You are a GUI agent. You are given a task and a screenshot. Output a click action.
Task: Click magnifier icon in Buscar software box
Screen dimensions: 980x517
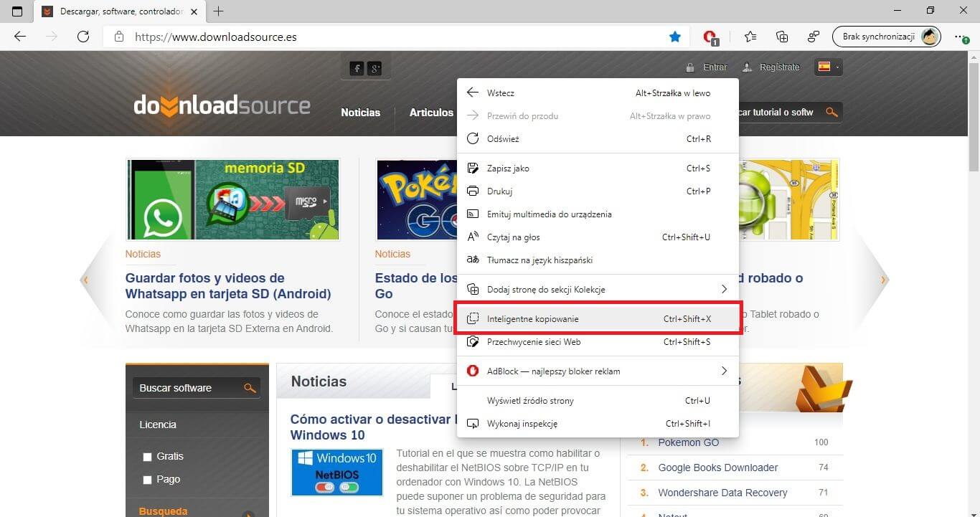click(250, 388)
